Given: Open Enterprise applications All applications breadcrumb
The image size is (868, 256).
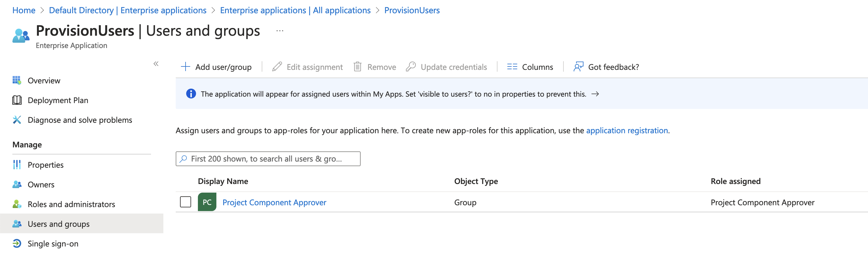Looking at the screenshot, I should [x=295, y=10].
